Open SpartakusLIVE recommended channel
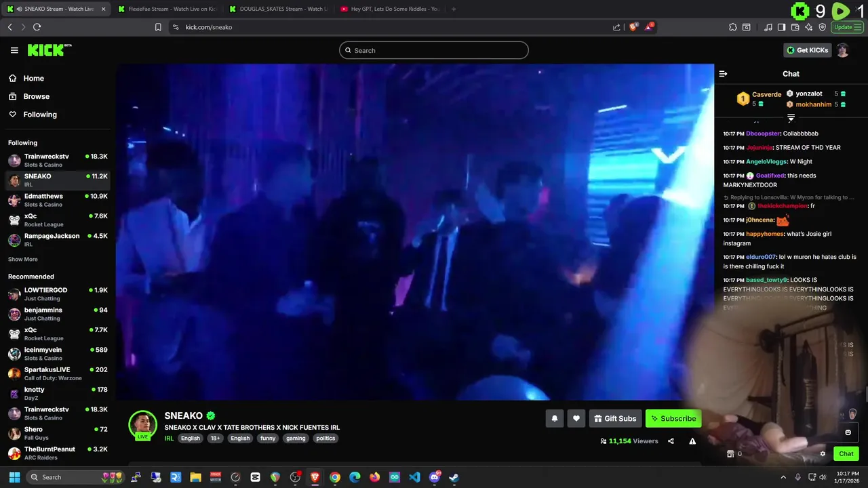 pos(58,373)
